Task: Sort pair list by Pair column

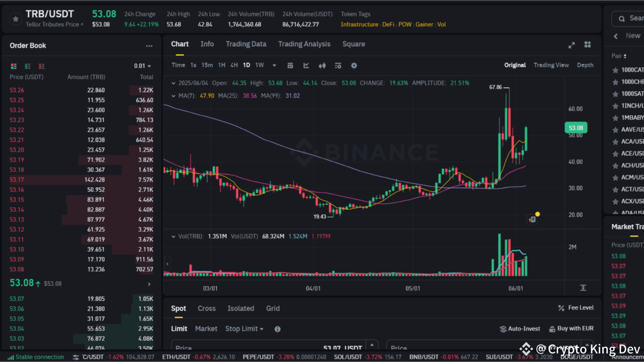Action: [619, 56]
